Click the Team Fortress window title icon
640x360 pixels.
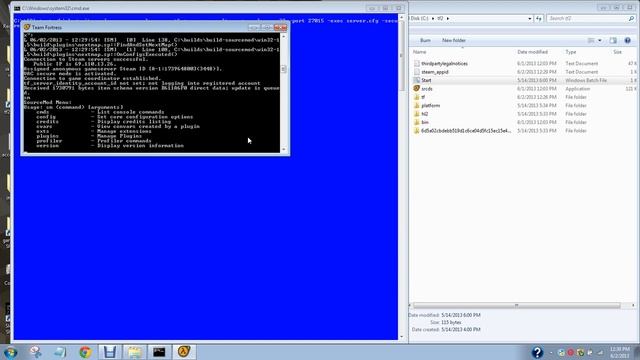(x=27, y=27)
